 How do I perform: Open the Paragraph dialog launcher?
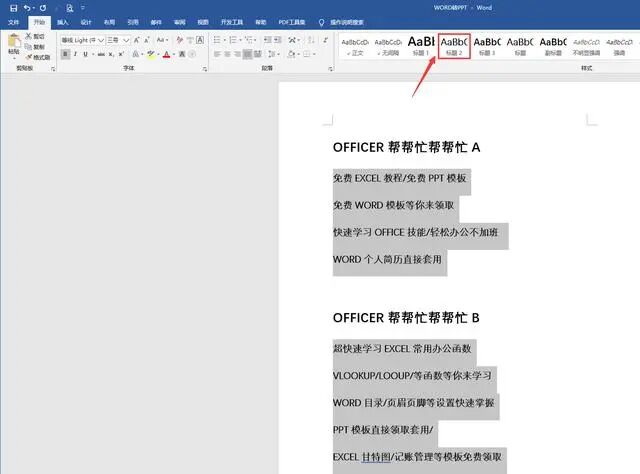point(330,69)
